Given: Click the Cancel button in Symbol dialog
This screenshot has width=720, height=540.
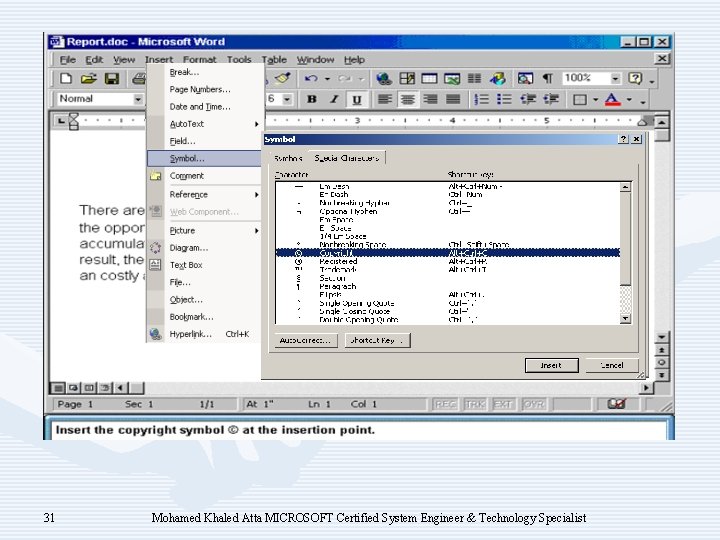Looking at the screenshot, I should point(612,366).
